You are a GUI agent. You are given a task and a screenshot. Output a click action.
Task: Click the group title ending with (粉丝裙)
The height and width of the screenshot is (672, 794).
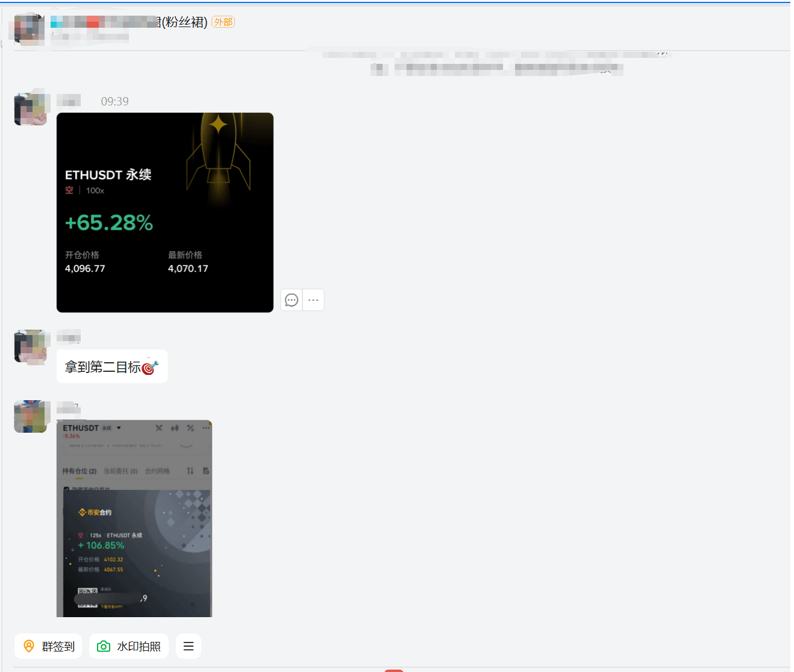click(129, 22)
